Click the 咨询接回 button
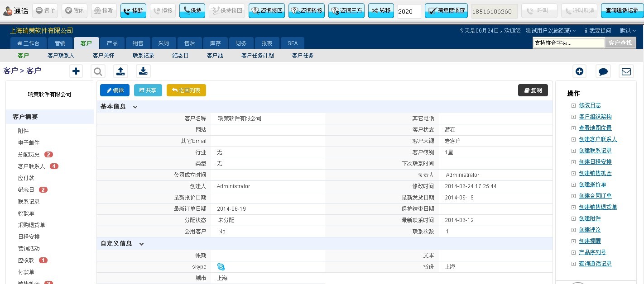644x284 pixels. (267, 11)
